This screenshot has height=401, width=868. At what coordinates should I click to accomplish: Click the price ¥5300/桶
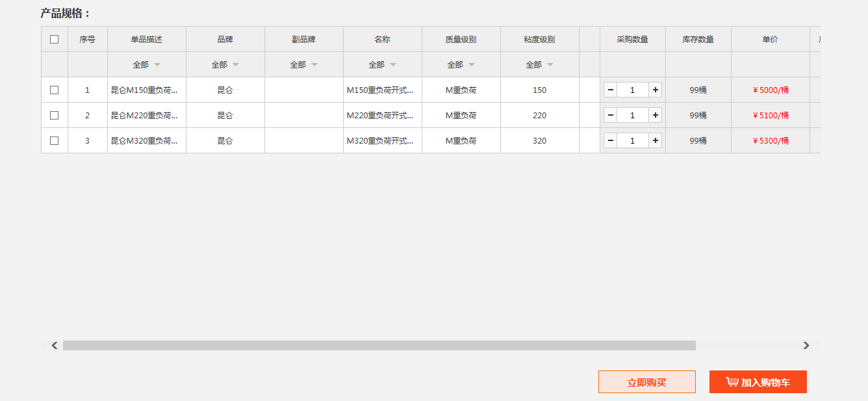pos(771,140)
